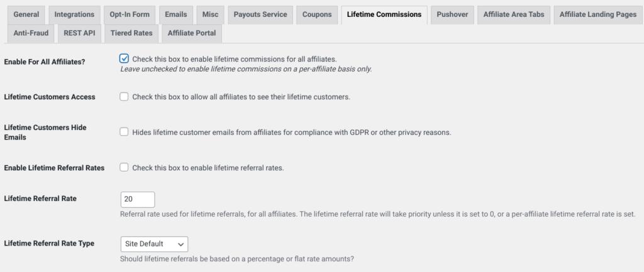This screenshot has width=644, height=272.
Task: Open the Integrations tab
Action: click(74, 14)
